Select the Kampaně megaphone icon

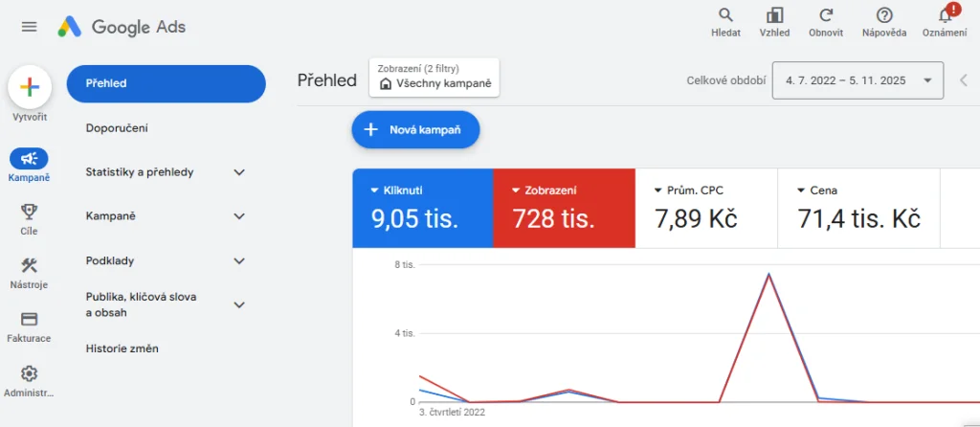point(29,159)
